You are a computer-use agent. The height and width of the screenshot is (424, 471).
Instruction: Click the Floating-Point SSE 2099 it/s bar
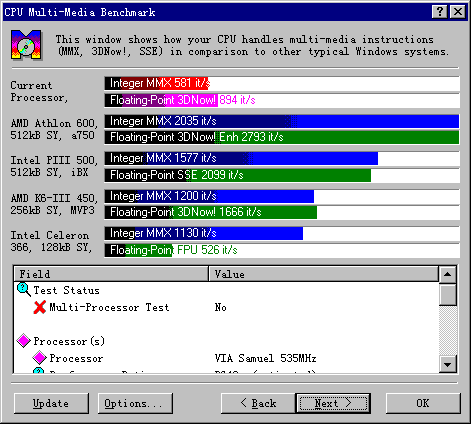282,175
